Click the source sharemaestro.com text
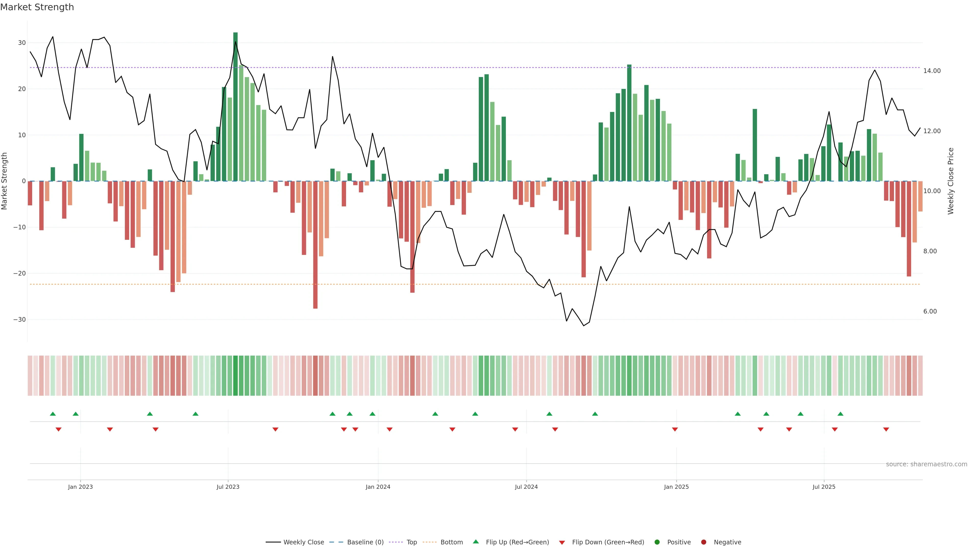Screen dimensions: 980x551 (x=926, y=464)
